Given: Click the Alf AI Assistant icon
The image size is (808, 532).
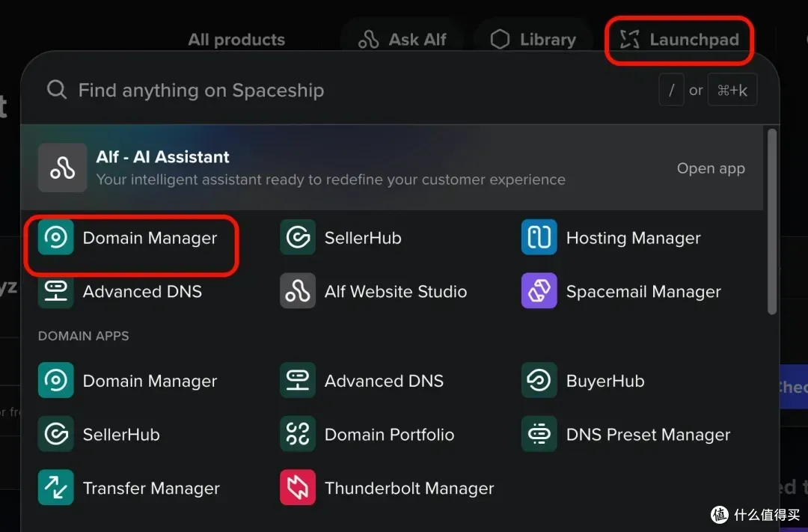Looking at the screenshot, I should (62, 168).
